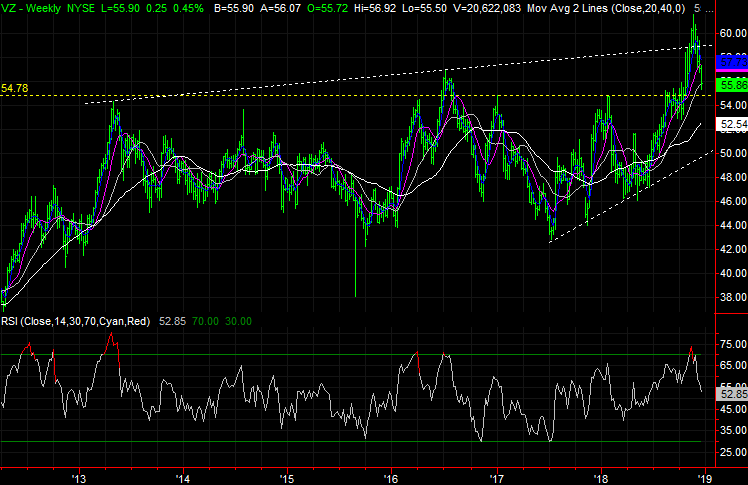This screenshot has width=748, height=485.
Task: Click the '15 year label on time axis
Action: [x=287, y=478]
